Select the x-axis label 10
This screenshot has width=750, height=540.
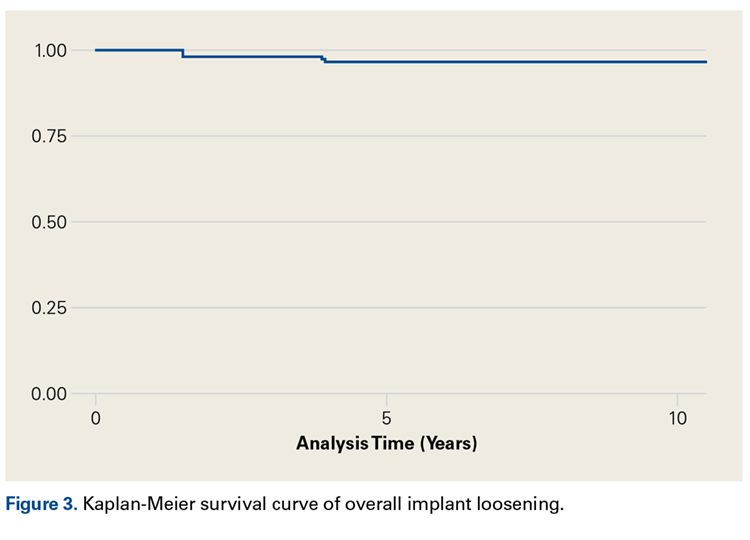pos(677,418)
